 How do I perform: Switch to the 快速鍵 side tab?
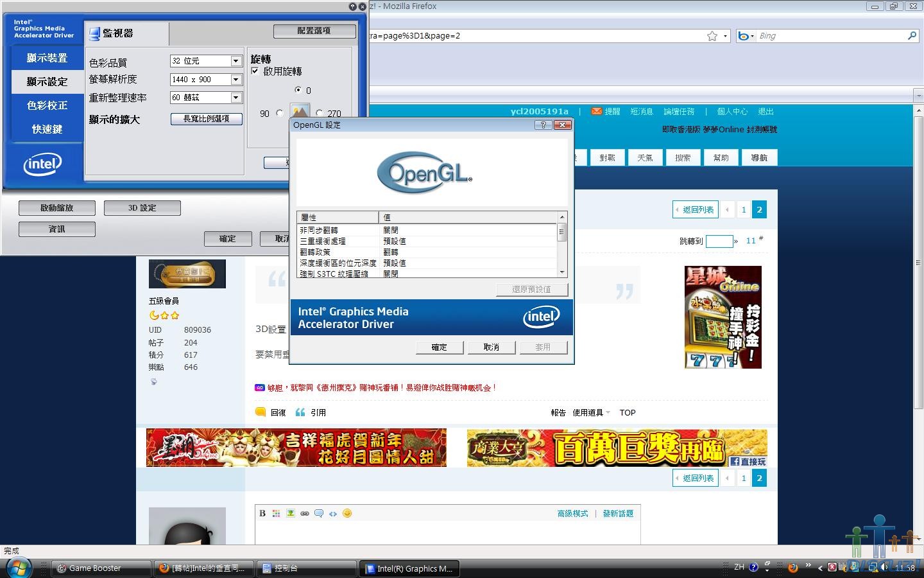(47, 129)
